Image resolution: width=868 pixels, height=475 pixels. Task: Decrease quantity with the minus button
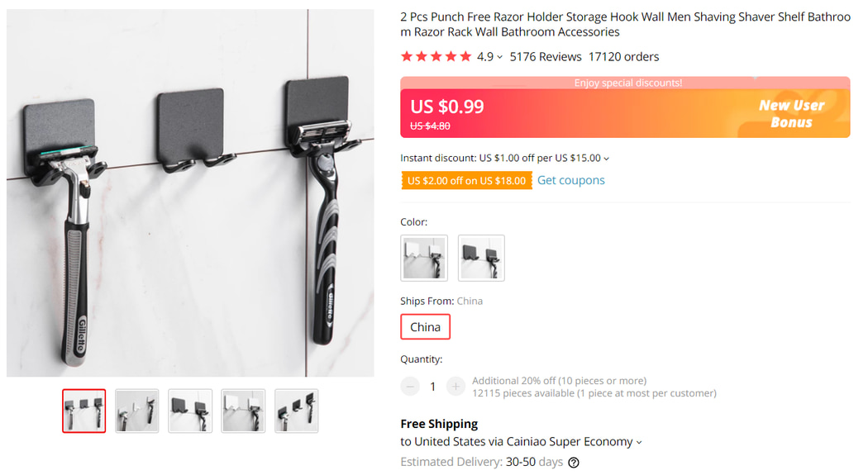pos(410,387)
